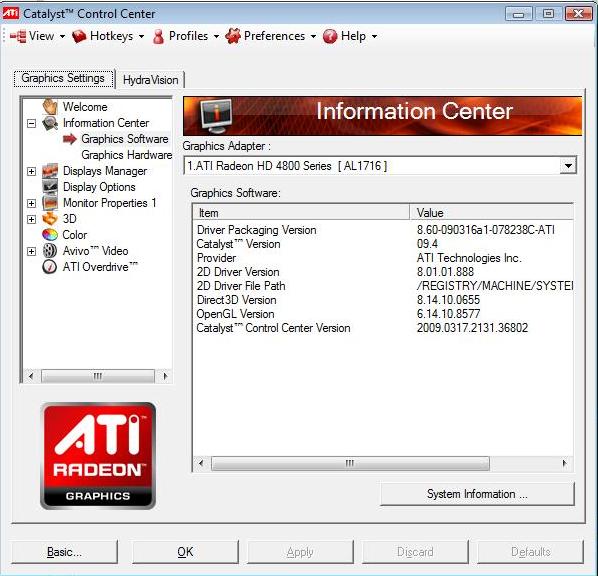Select Graphics Hardware in the tree
Screen dimensions: 598x576
point(127,155)
